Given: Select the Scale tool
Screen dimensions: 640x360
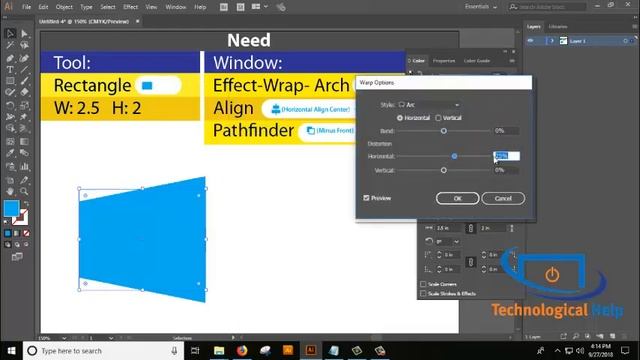Looking at the screenshot, I should point(24,105).
